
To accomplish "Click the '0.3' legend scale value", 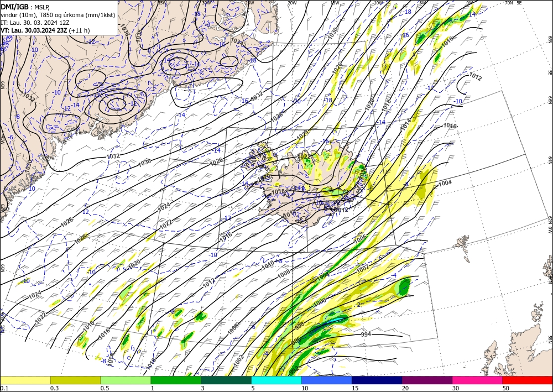I will [54, 388].
